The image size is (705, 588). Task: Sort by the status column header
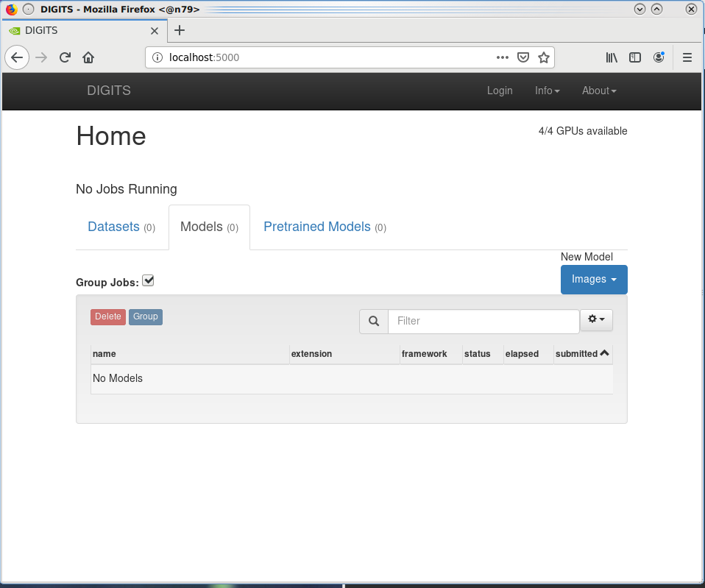[x=483, y=354]
